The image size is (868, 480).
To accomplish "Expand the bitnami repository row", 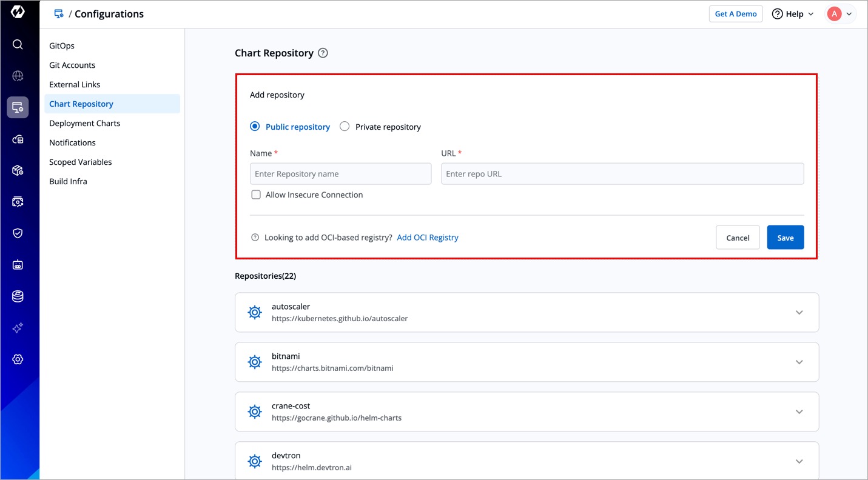I will (799, 362).
